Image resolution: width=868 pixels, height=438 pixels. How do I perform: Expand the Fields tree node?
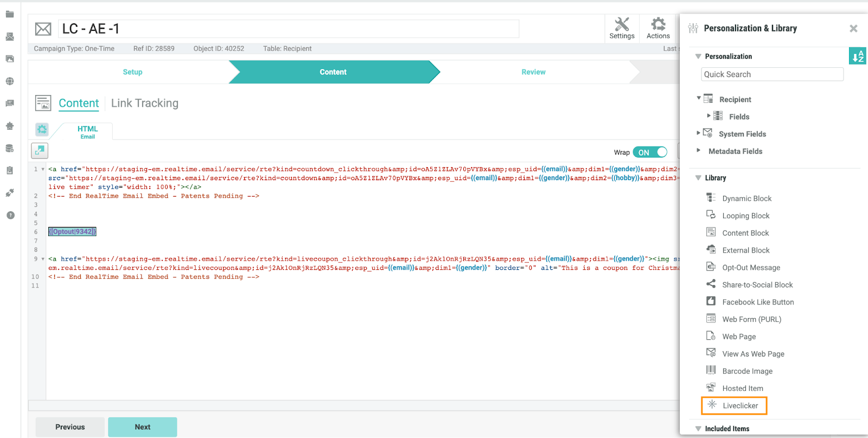pos(709,116)
